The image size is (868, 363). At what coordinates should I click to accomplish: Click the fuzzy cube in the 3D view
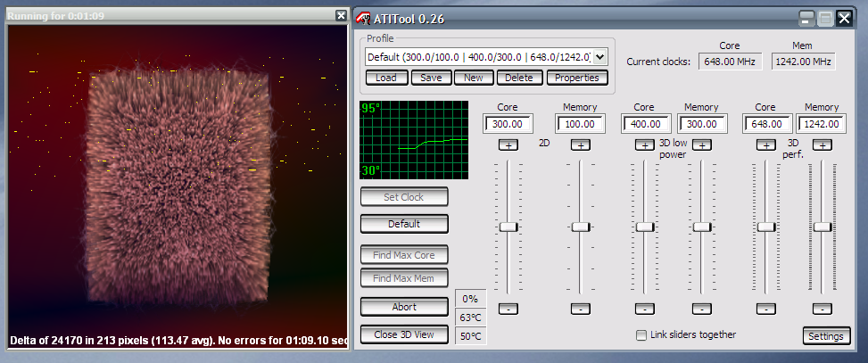pos(178,186)
